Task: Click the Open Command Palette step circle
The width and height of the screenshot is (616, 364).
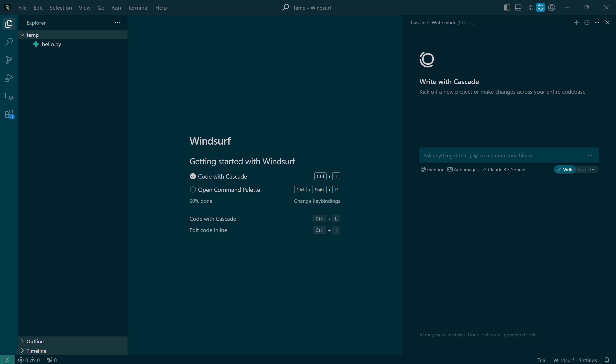Action: [x=193, y=190]
